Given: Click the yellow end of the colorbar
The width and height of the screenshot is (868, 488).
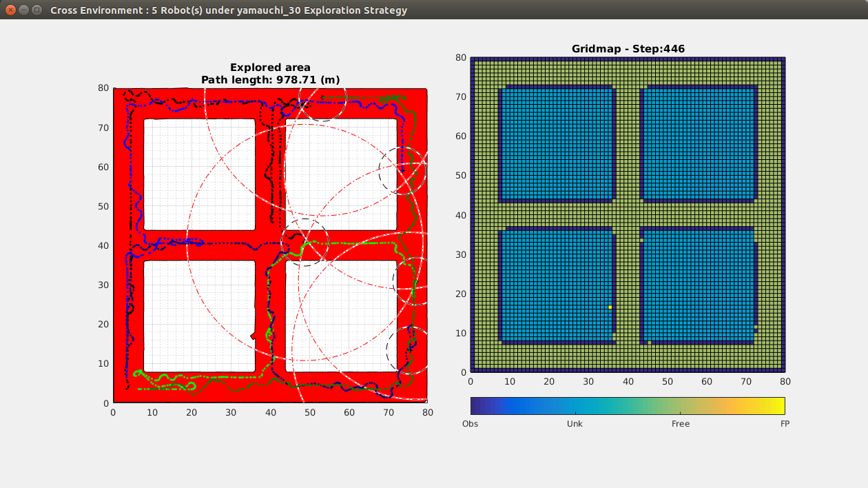Looking at the screenshot, I should click(778, 405).
